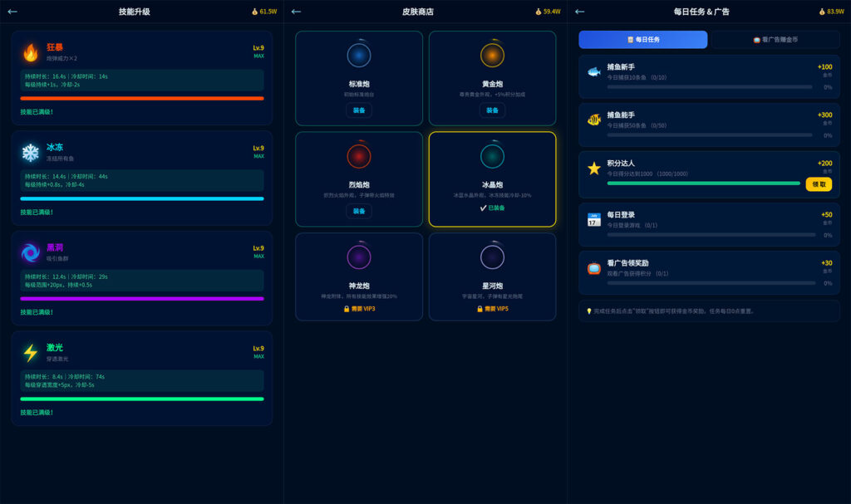Click the 激光 lightning bolt skill icon
The image size is (851, 504).
tap(31, 353)
